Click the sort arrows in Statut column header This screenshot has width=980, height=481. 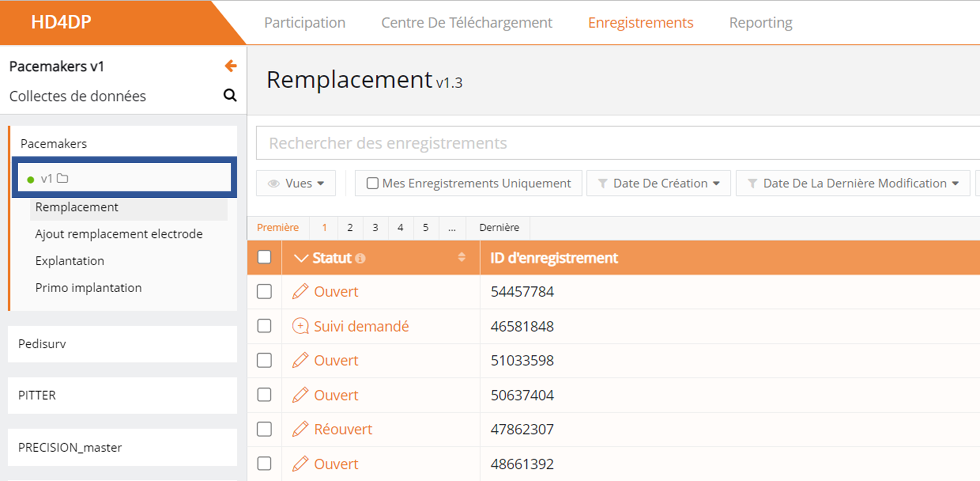coord(461,257)
